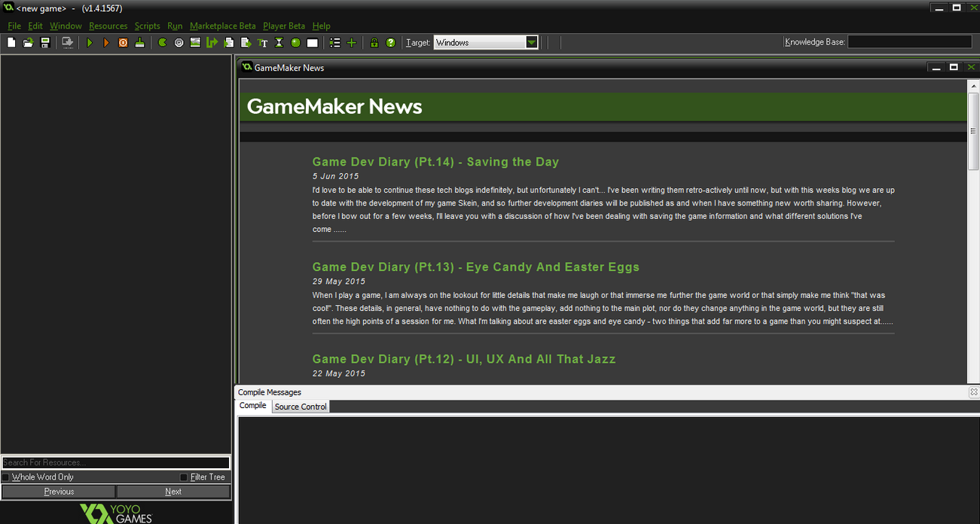Switch to the Source Control tab
This screenshot has width=980, height=524.
pyautogui.click(x=301, y=407)
